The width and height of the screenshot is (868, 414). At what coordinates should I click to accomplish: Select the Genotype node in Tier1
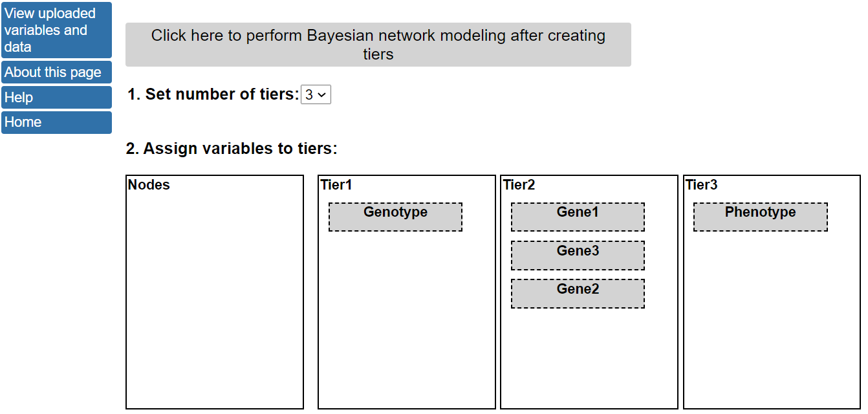(395, 217)
